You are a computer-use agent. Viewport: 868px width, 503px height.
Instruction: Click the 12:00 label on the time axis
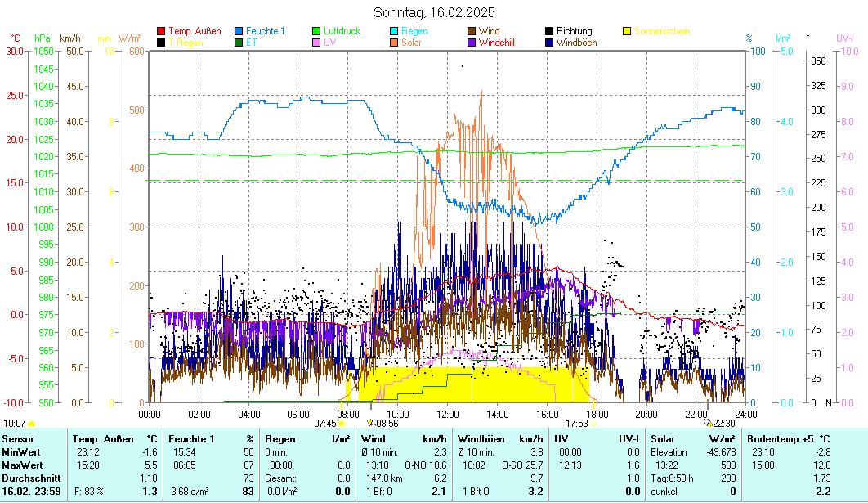(448, 414)
